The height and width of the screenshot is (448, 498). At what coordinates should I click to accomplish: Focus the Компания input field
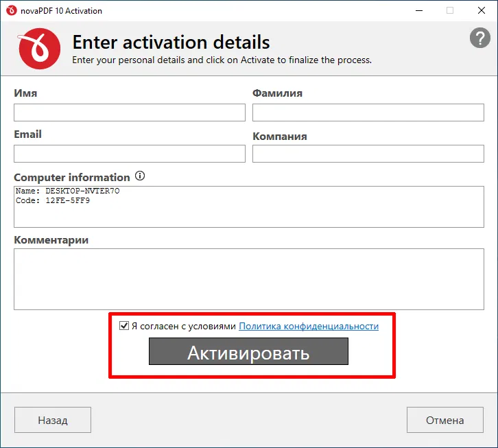(368, 154)
